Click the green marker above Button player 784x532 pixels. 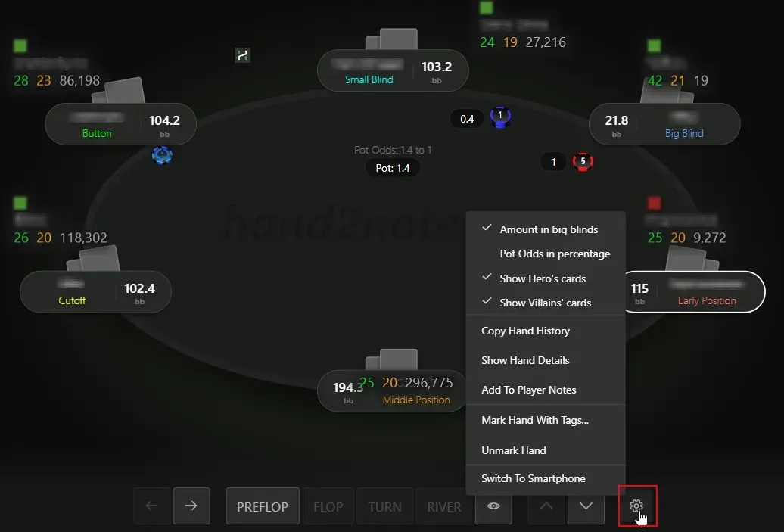pyautogui.click(x=20, y=46)
